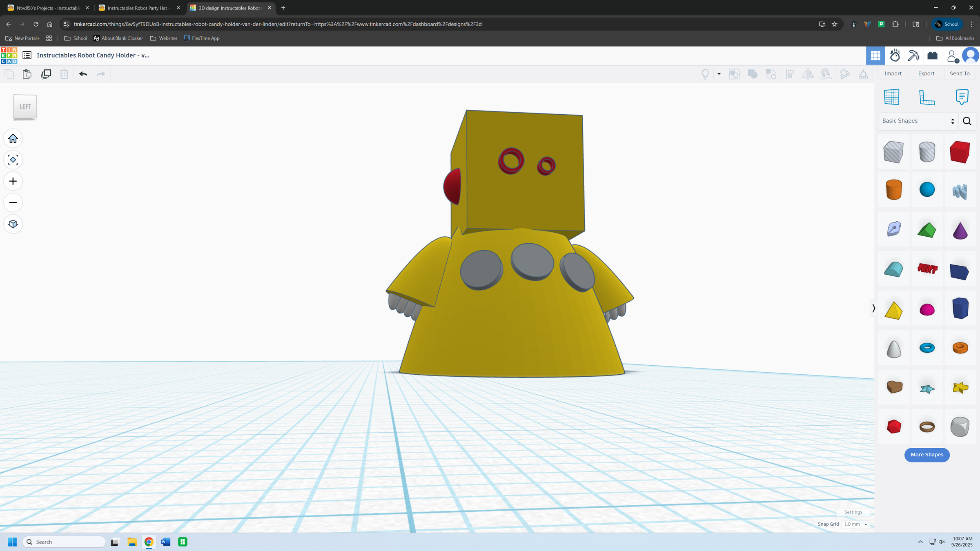Viewport: 980px width, 551px height.
Task: Click the Export button
Action: point(926,73)
